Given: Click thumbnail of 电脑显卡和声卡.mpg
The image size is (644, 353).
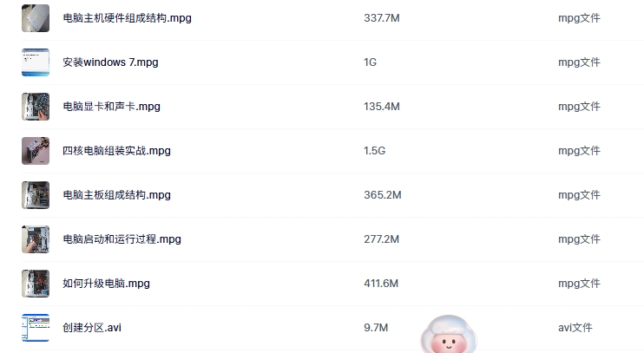Looking at the screenshot, I should pyautogui.click(x=36, y=107).
